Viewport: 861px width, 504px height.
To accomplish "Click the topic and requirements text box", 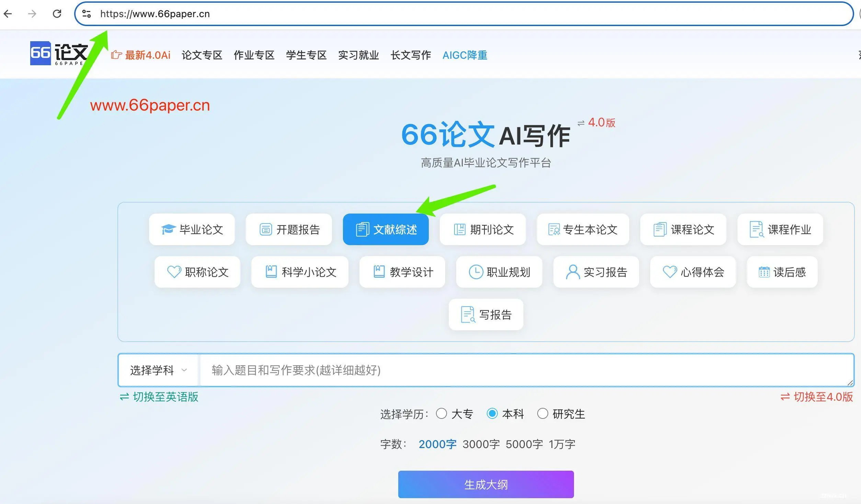I will 527,370.
